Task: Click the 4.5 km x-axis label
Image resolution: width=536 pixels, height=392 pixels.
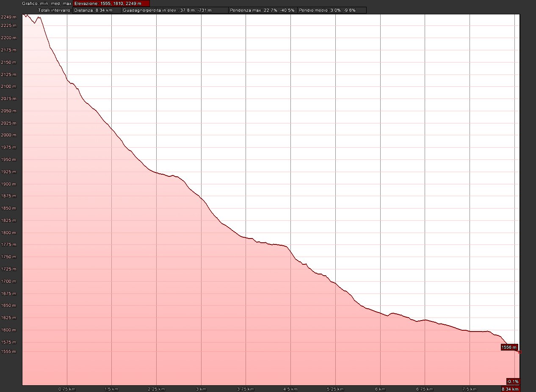Action: 290,389
